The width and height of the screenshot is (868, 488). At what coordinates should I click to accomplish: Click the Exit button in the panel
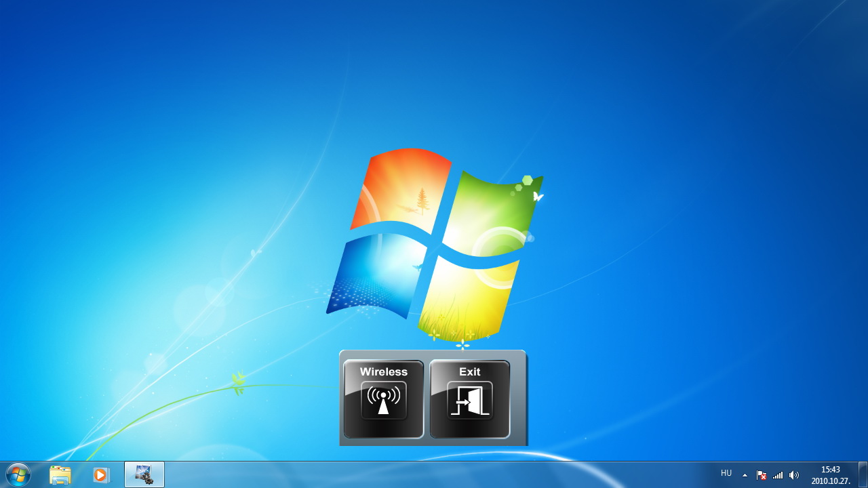[470, 399]
